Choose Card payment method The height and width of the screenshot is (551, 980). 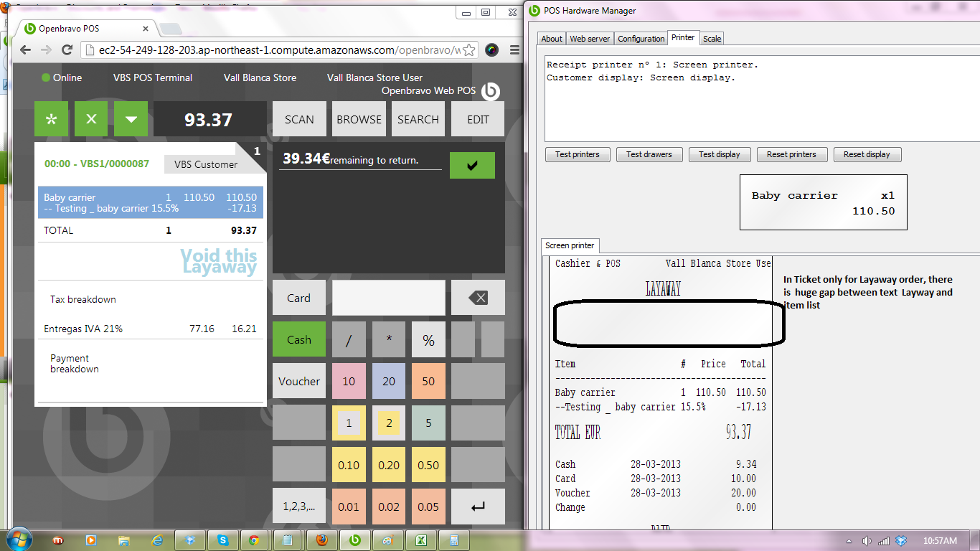[298, 298]
